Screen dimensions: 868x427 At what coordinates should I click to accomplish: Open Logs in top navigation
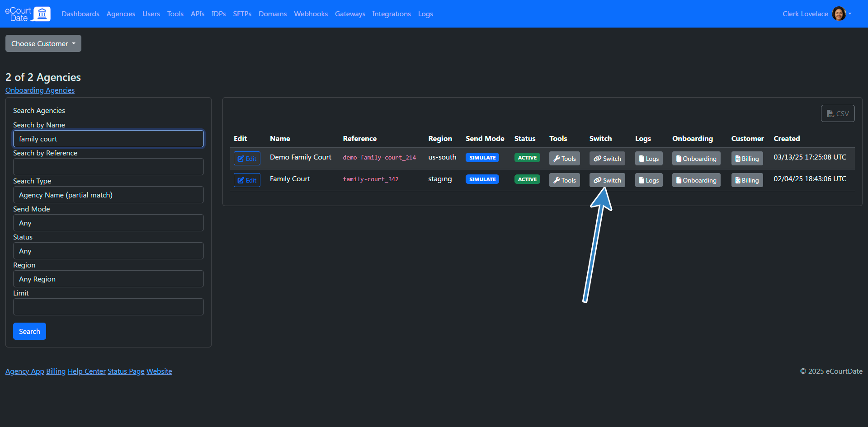(x=425, y=14)
